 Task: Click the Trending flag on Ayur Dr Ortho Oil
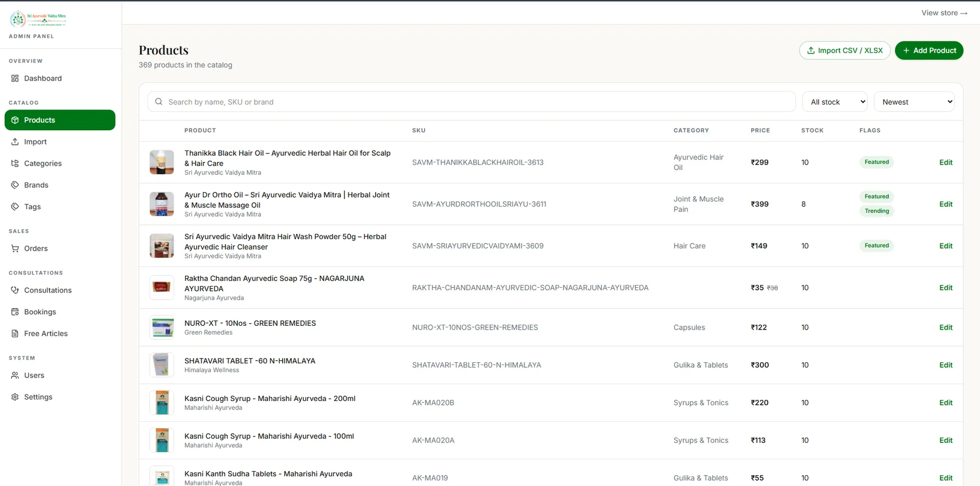point(877,211)
